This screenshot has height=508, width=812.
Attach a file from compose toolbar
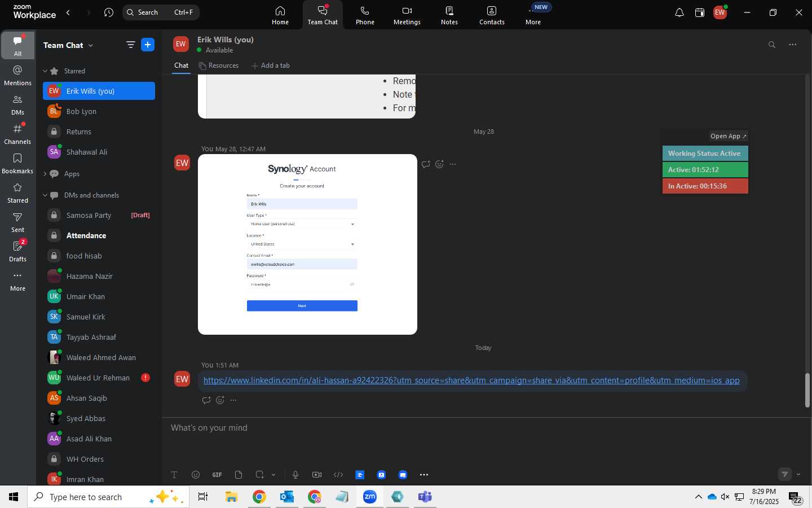pos(239,475)
